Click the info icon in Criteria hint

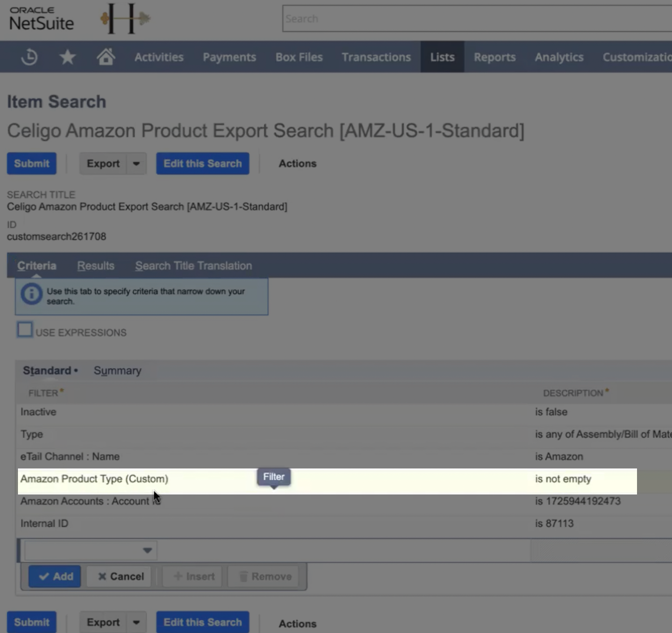pos(31,294)
